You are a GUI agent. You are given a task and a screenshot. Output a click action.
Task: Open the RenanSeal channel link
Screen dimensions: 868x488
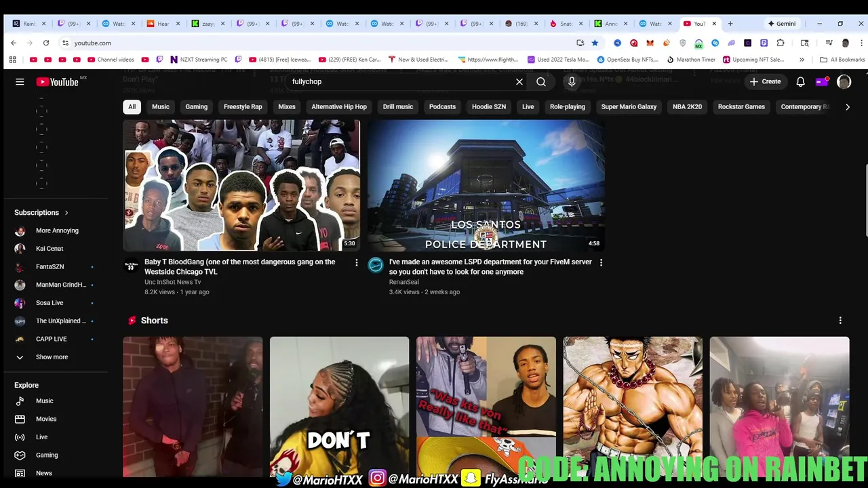click(404, 282)
